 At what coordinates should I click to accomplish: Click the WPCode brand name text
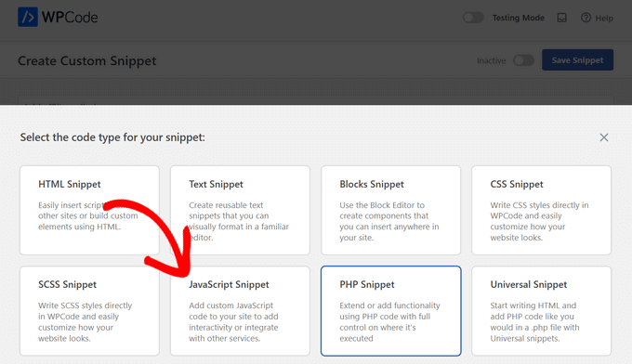pyautogui.click(x=70, y=18)
